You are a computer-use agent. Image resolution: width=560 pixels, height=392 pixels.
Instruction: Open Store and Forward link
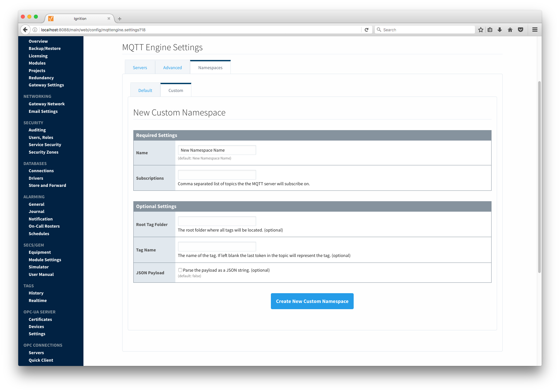[x=47, y=186]
